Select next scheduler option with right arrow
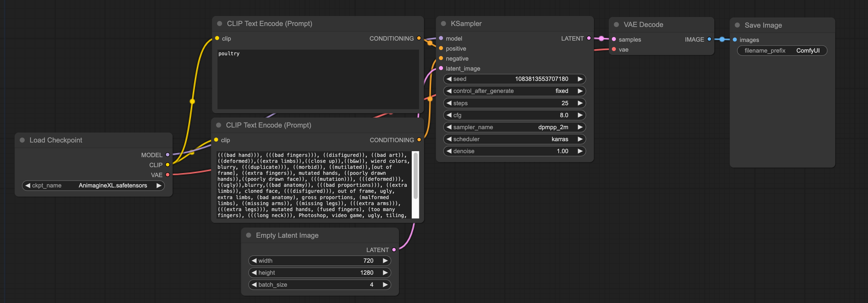The image size is (868, 303). 580,139
